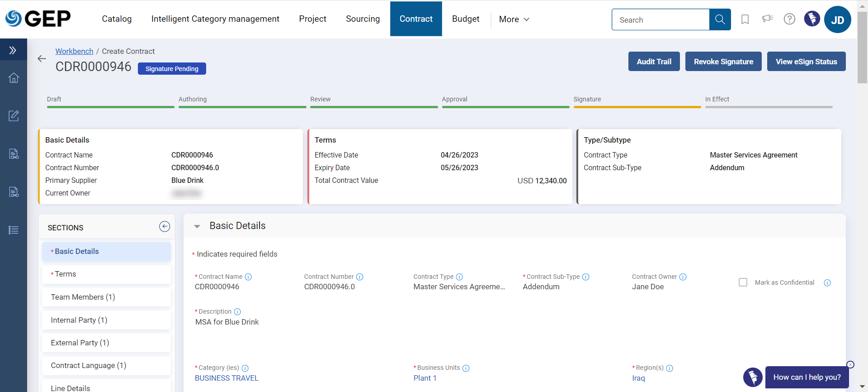Open the Budget menu

465,19
